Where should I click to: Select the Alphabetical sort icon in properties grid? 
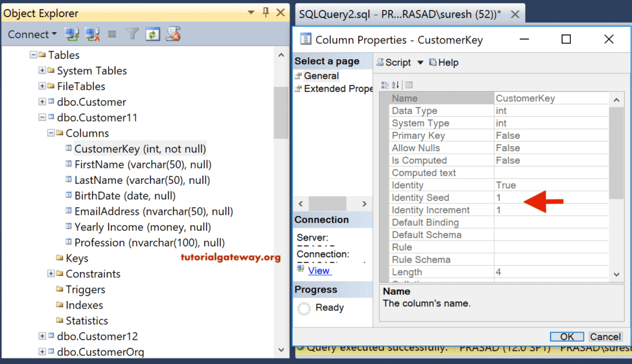click(x=394, y=84)
